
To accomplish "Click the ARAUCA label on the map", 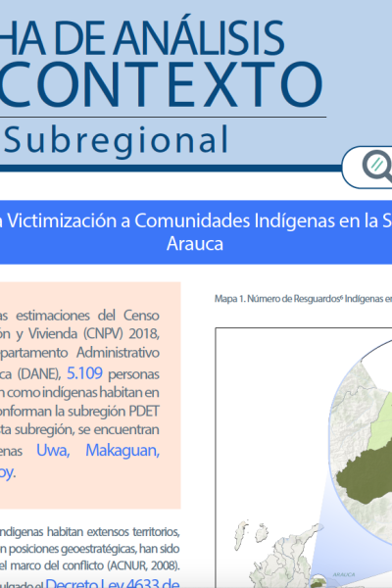I will coord(344,574).
